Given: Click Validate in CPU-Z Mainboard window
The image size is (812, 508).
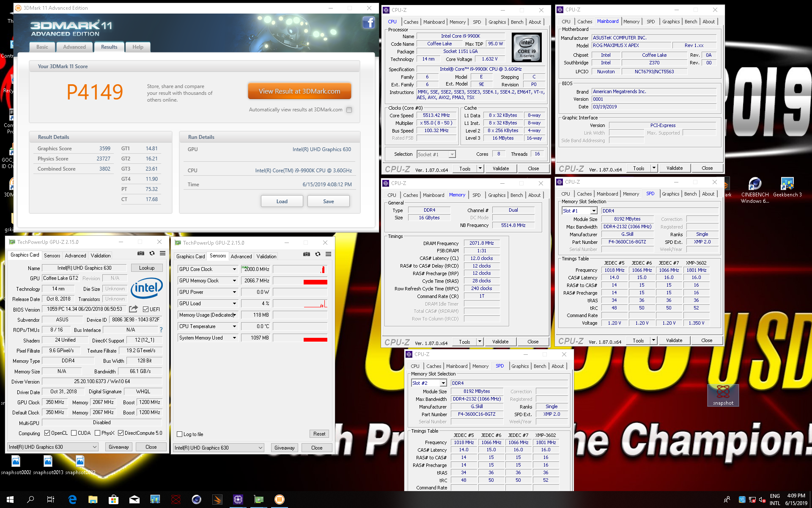Looking at the screenshot, I should tap(675, 168).
